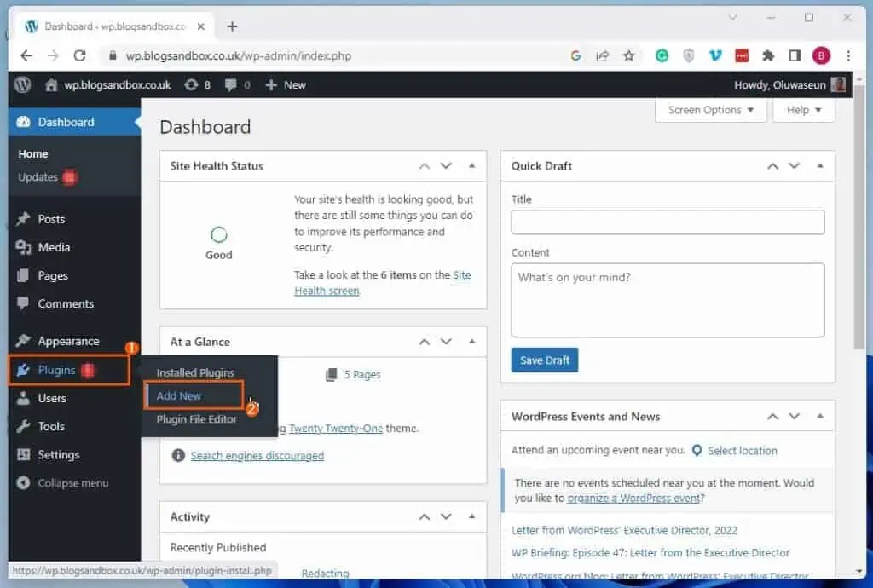
Task: Open the Posts section in the sidebar
Action: tap(49, 218)
